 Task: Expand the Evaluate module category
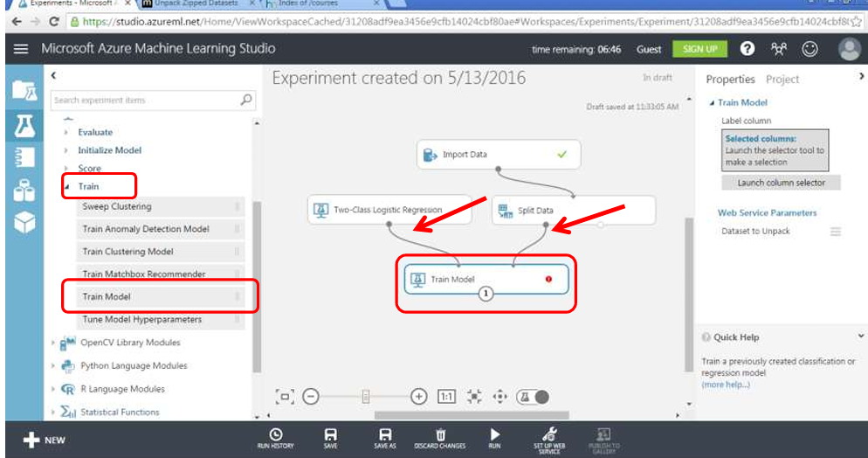(67, 132)
